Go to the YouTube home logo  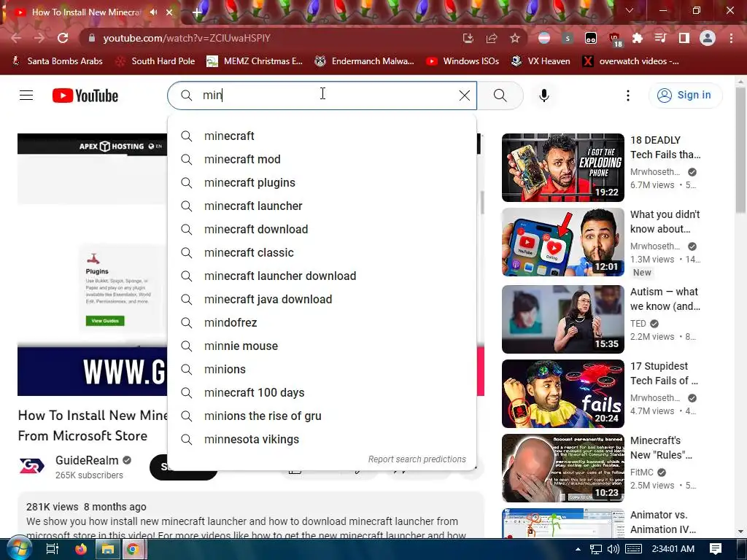pyautogui.click(x=85, y=96)
